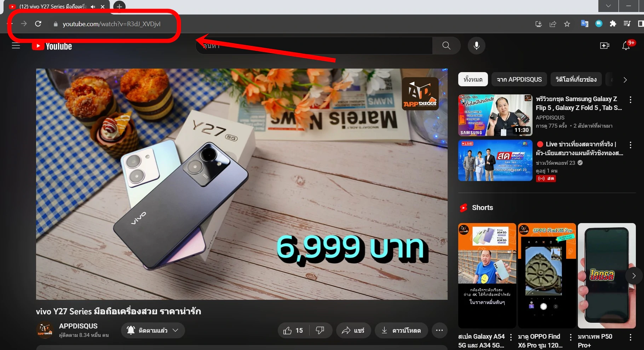644x350 pixels.
Task: Reload the page with the refresh icon
Action: [38, 24]
